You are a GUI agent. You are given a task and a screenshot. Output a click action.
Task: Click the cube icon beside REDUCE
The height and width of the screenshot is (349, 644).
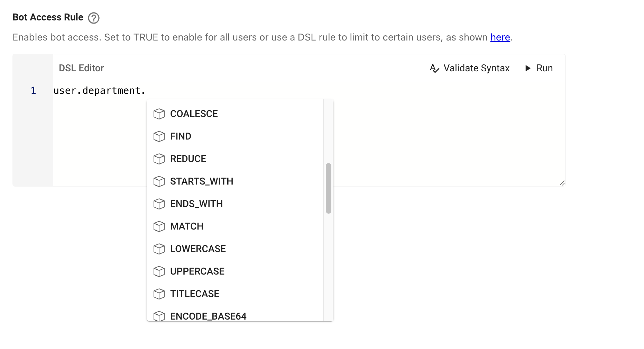pyautogui.click(x=159, y=159)
